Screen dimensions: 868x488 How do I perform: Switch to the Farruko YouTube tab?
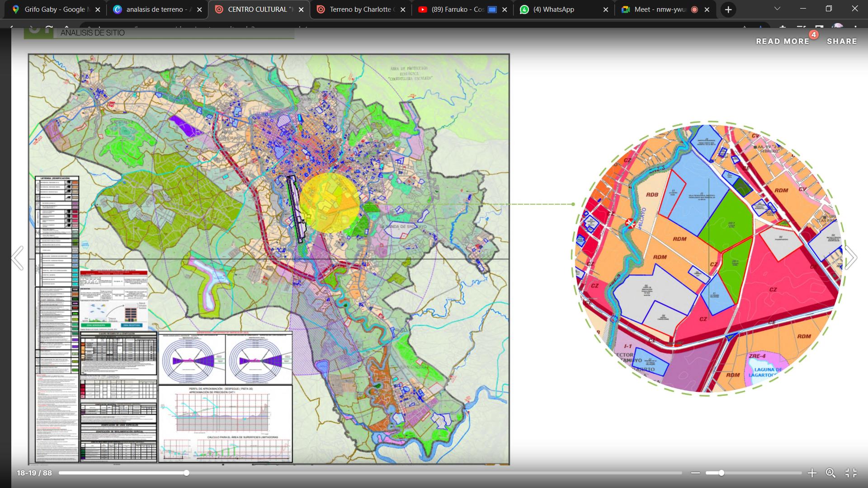click(457, 9)
